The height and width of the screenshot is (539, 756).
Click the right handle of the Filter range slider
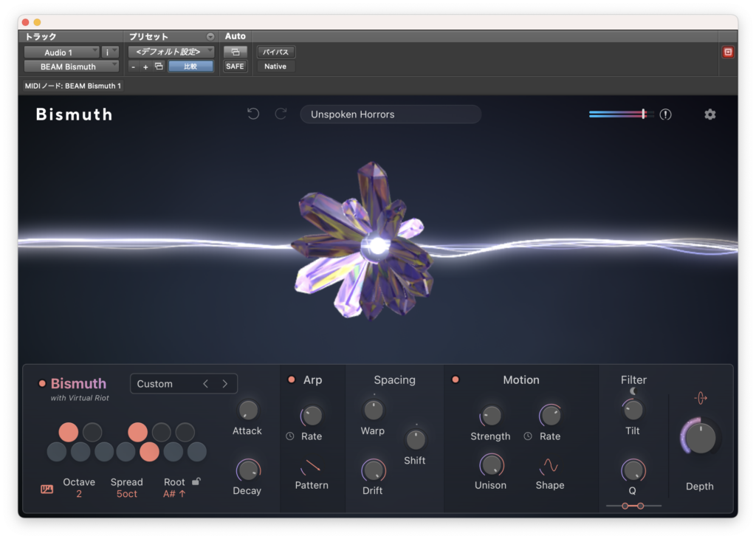(640, 506)
